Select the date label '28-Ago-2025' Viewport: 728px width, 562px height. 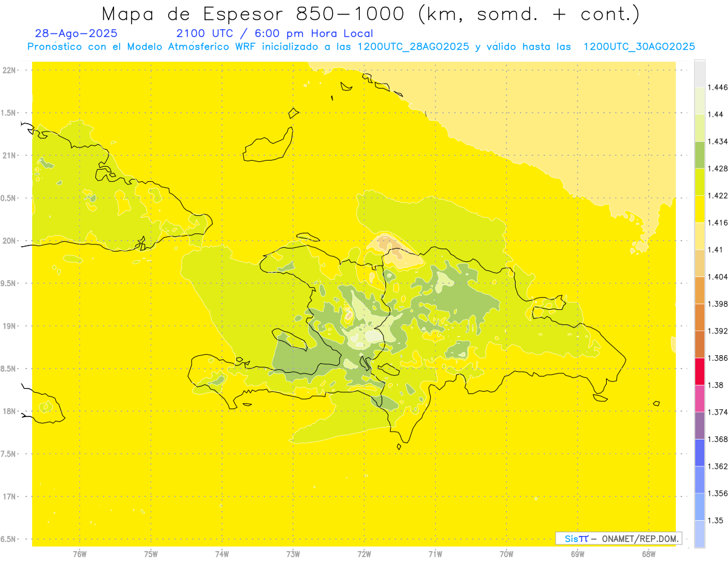76,33
